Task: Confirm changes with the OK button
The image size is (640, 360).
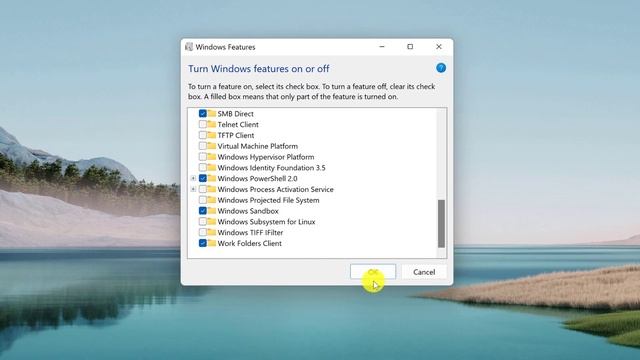Action: (x=373, y=272)
